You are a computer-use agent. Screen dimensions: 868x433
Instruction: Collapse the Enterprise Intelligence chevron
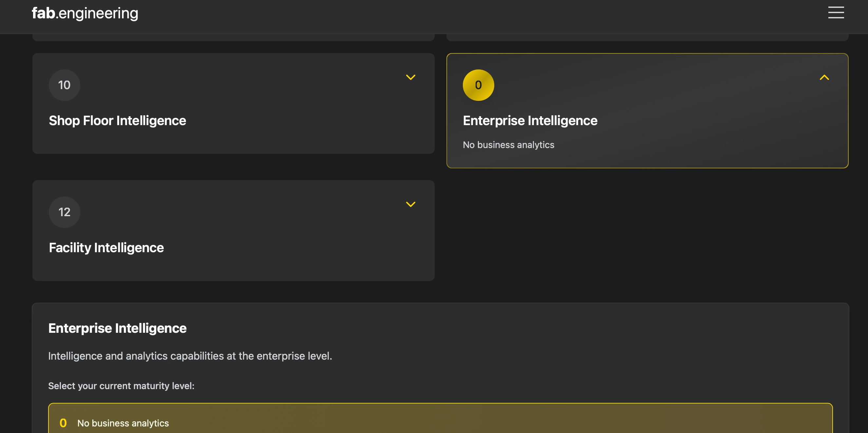[824, 78]
